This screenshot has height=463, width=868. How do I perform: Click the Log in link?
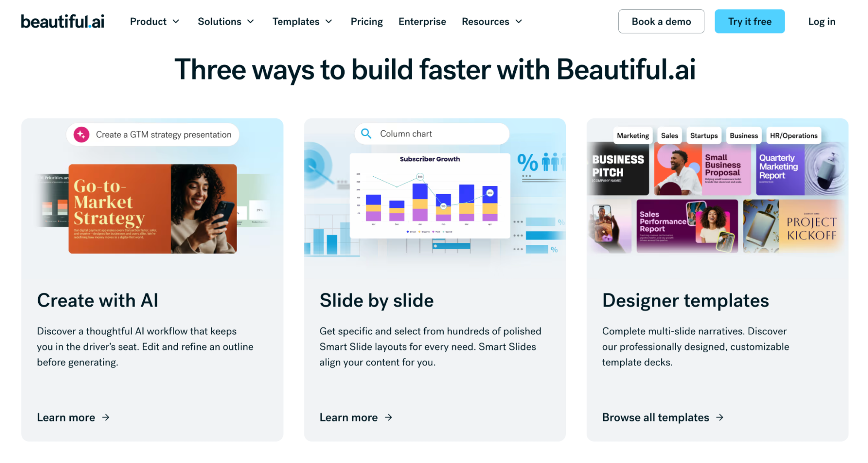point(822,21)
